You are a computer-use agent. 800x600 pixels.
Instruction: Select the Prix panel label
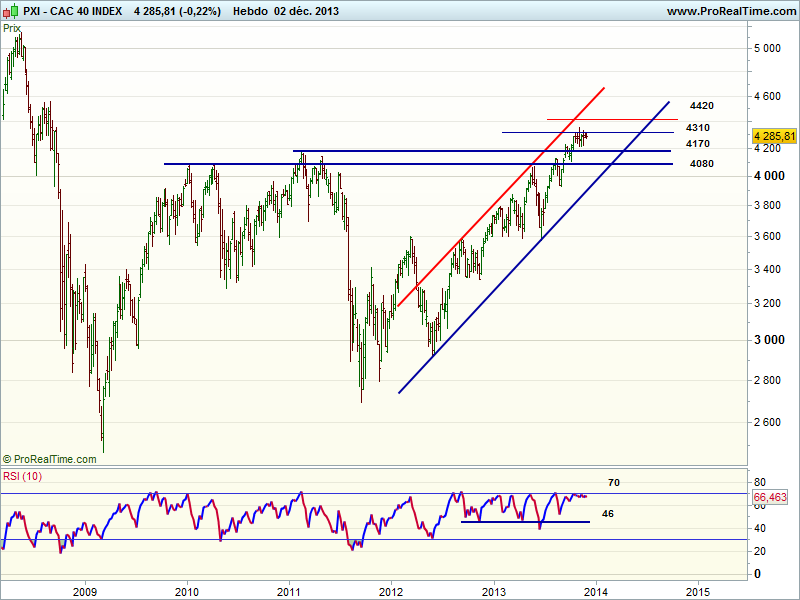point(12,29)
